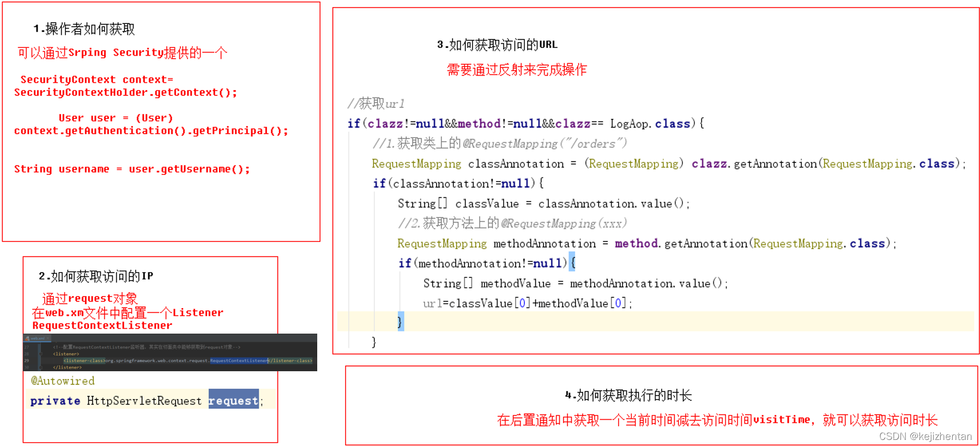Click the 'private' keyword
This screenshot has width=980, height=447.
pyautogui.click(x=55, y=401)
